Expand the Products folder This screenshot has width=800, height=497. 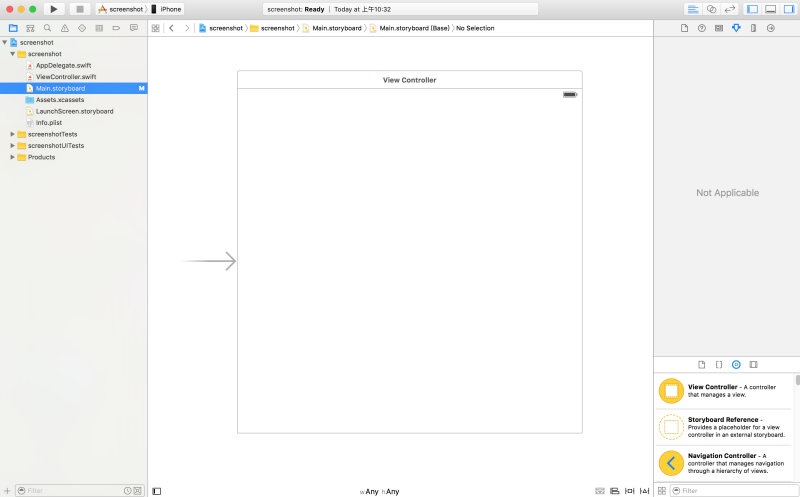[x=12, y=157]
